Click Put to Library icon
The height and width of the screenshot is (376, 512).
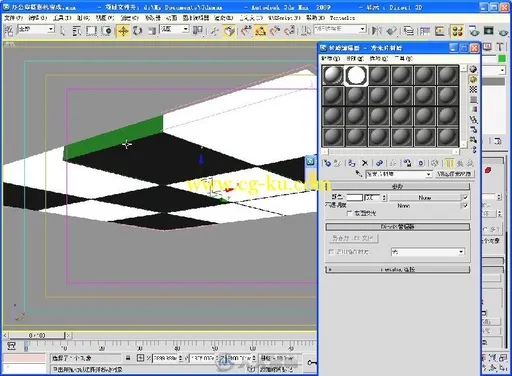pos(407,163)
